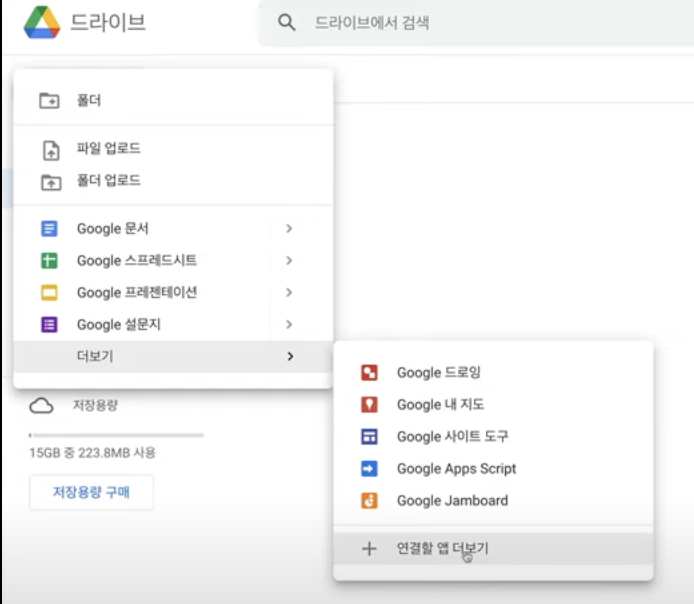Choose Google 내 지도 from the submenu
The width and height of the screenshot is (694, 604).
(x=493, y=404)
